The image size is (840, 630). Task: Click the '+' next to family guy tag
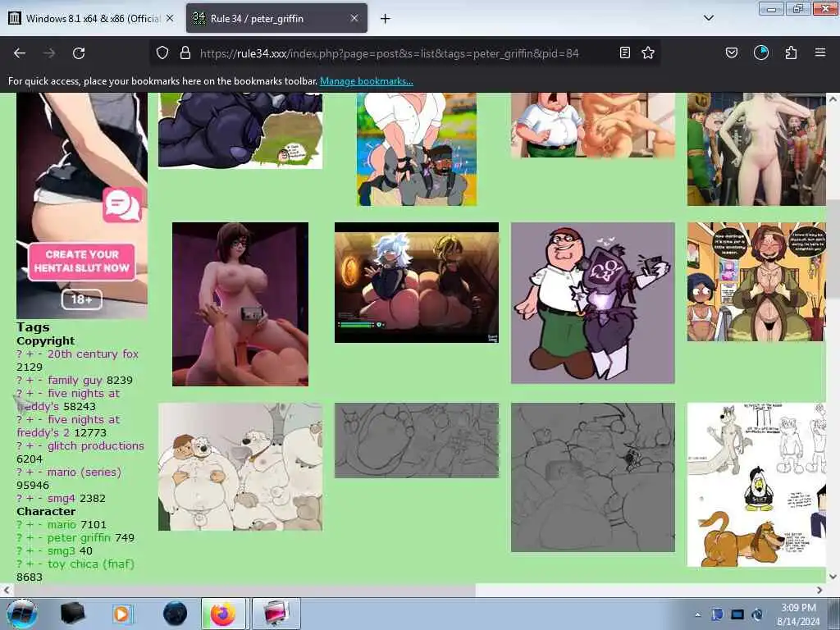pos(30,381)
